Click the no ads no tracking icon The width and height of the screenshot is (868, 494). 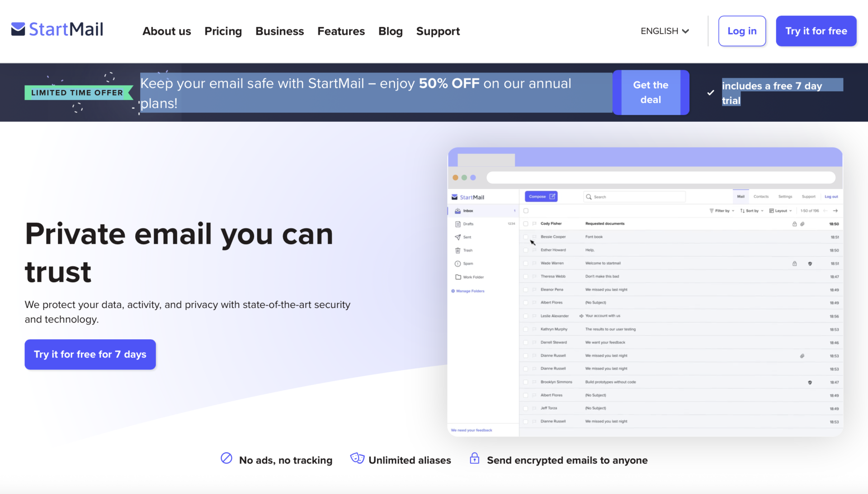click(x=226, y=458)
